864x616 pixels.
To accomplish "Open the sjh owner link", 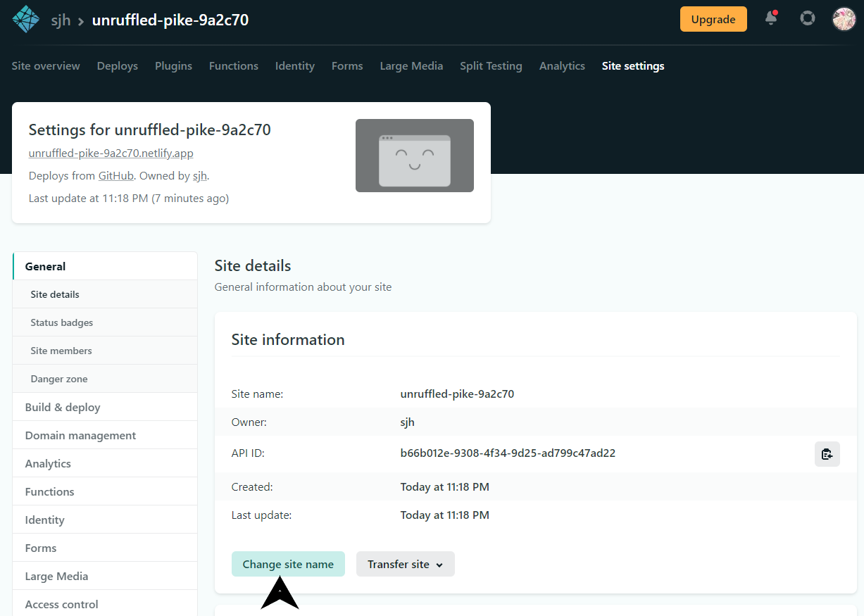I will 199,175.
